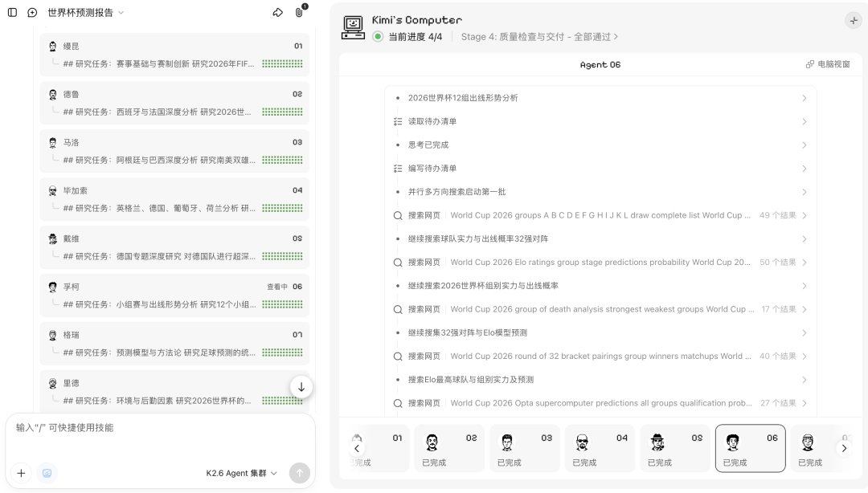This screenshot has height=493, width=868.
Task: Click the magnifier icon on Opta search row
Action: [x=398, y=403]
